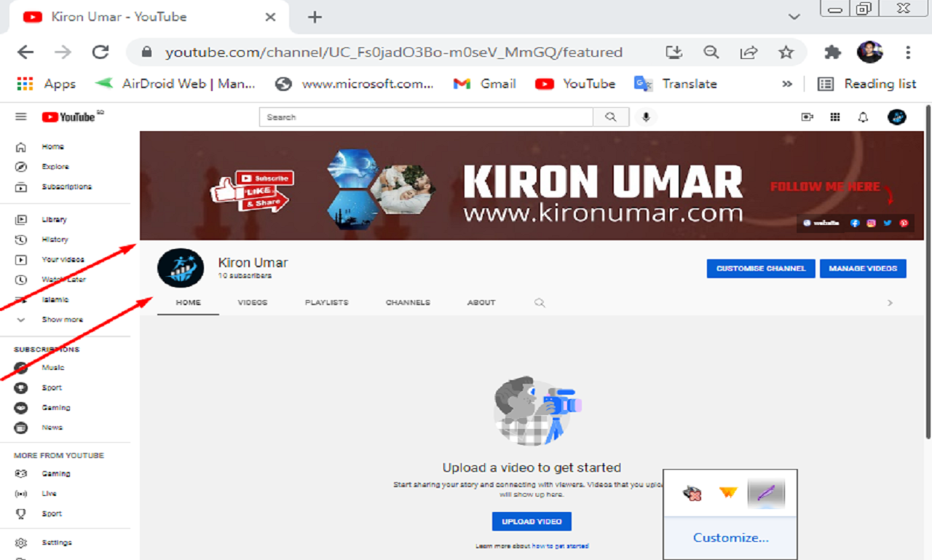Click MANAGE VIDEOS button

click(x=863, y=269)
